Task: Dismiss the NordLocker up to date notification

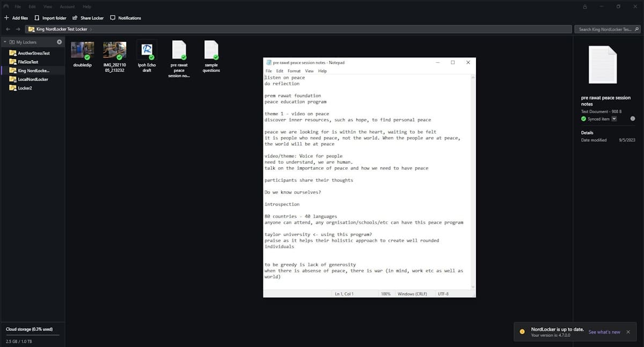Action: 628,332
